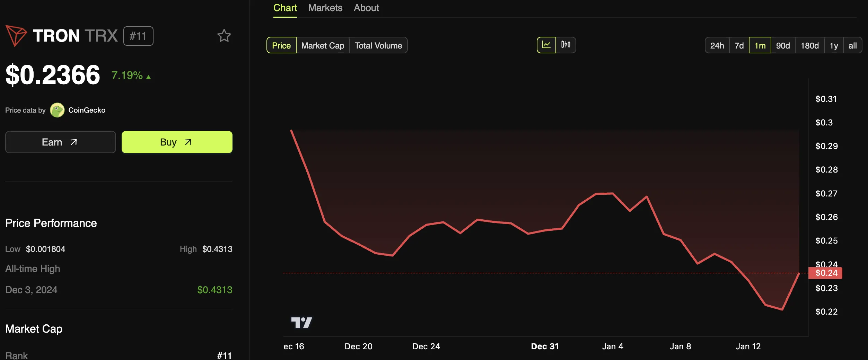Viewport: 868px width, 360px height.
Task: Click the $0.29 price axis label
Action: [826, 146]
